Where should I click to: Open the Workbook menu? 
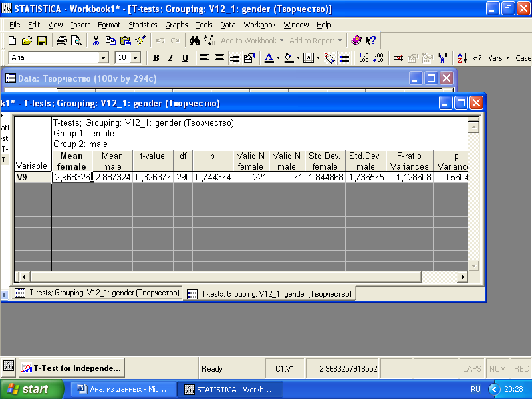259,25
